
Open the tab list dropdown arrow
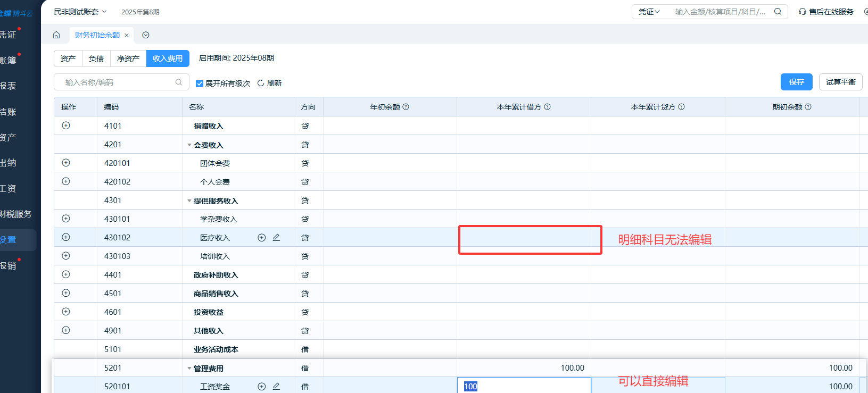click(146, 35)
